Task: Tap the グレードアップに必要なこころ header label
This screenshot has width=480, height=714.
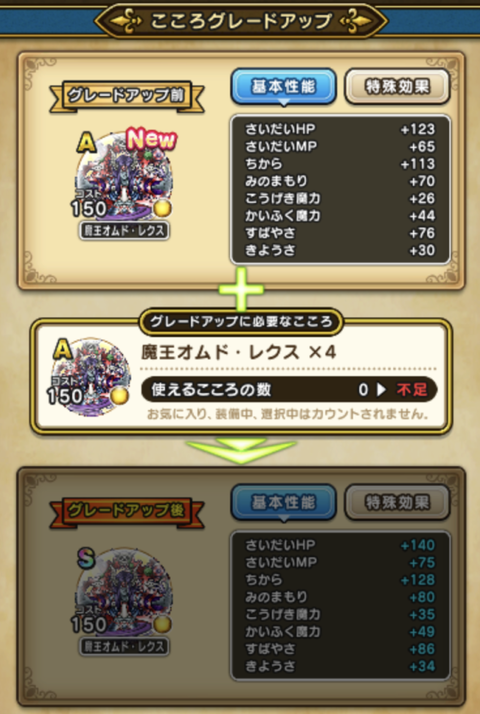Action: point(241,322)
